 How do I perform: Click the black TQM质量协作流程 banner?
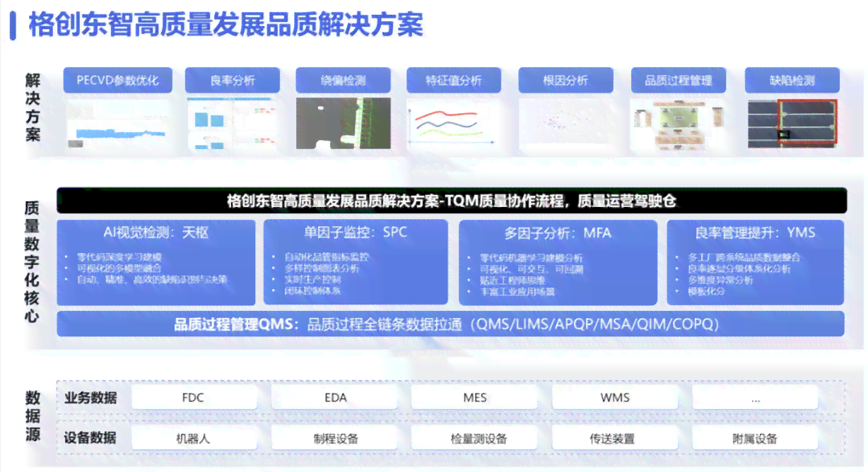(451, 201)
